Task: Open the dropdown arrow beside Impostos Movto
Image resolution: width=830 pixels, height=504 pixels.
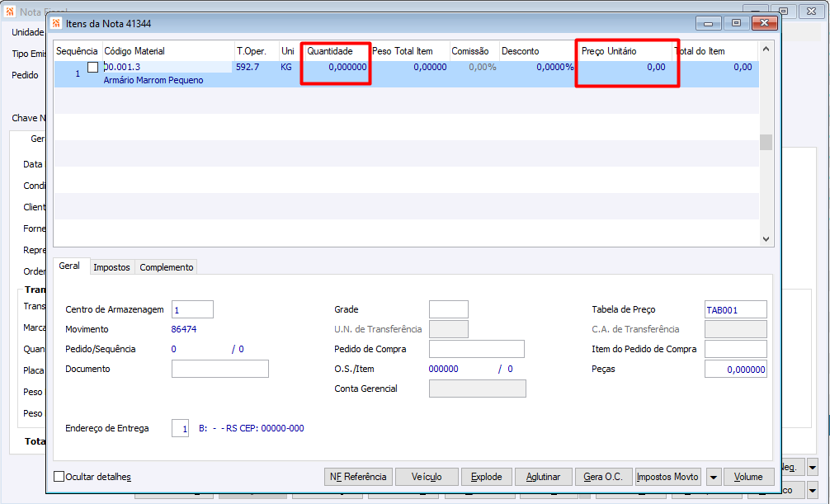Action: [x=713, y=477]
